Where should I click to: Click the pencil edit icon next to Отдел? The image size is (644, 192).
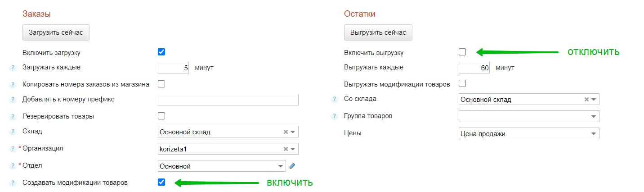click(292, 166)
